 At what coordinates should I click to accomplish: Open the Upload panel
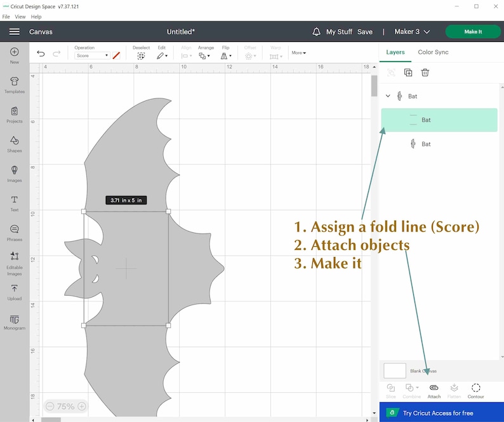point(14,293)
